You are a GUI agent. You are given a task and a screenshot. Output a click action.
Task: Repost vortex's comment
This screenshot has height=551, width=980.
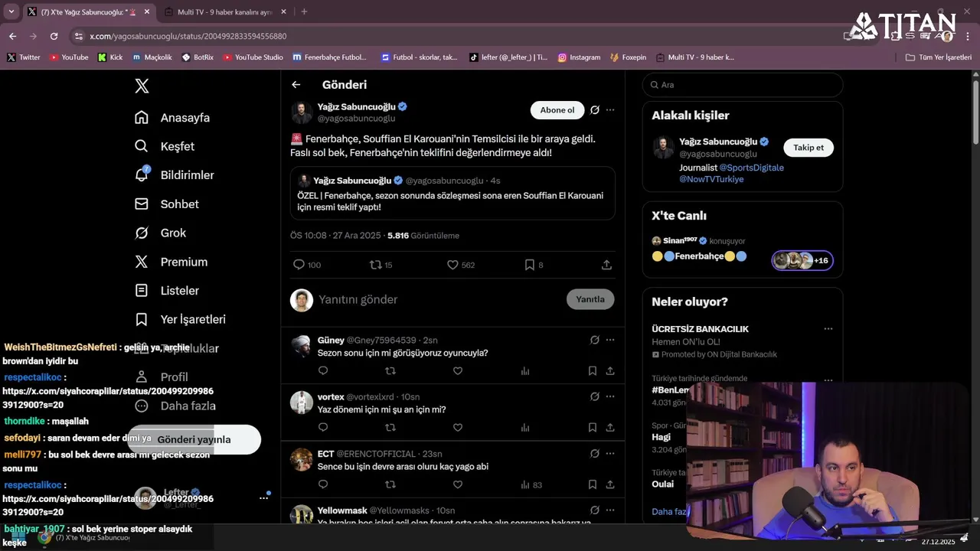coord(390,428)
